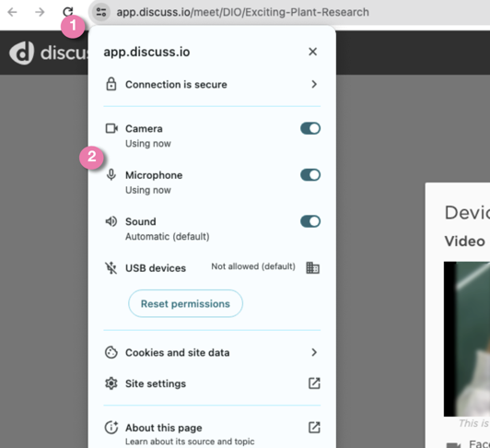This screenshot has width=490, height=448.
Task: Open the Cookies and site data entry
Action: pyautogui.click(x=212, y=352)
